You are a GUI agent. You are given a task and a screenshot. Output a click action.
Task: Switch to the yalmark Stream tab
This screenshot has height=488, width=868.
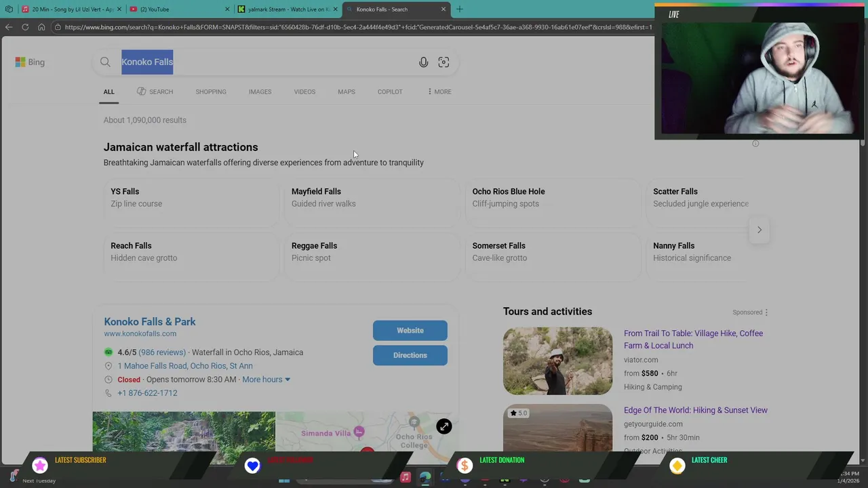[x=288, y=9]
